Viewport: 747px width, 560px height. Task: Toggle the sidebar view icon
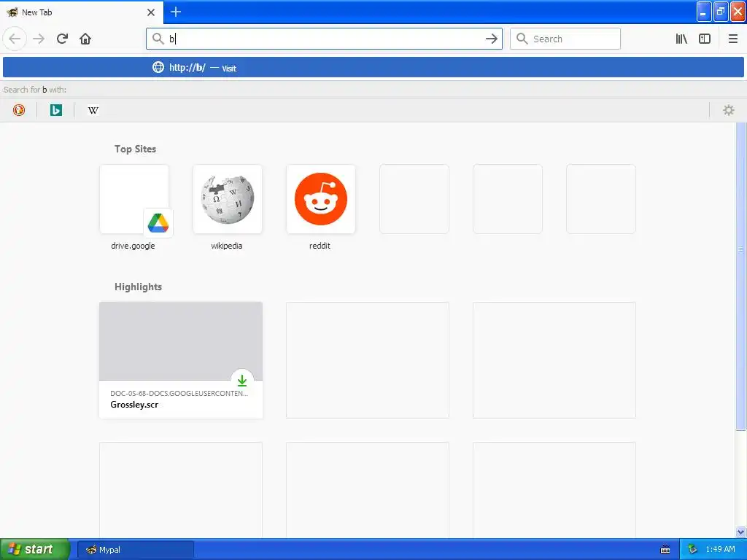[705, 39]
